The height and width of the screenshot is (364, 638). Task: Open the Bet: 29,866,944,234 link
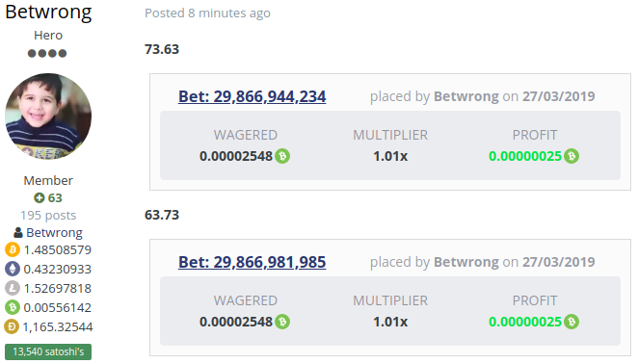(252, 97)
